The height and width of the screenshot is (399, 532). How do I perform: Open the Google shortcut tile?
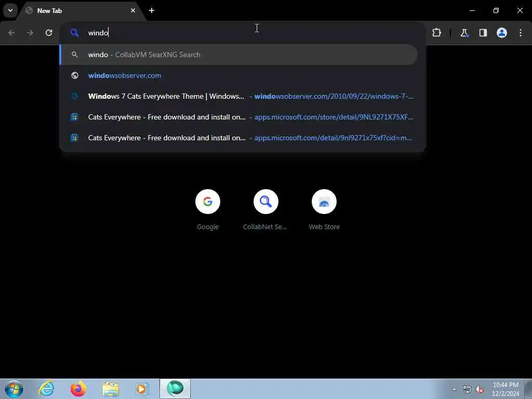[208, 210]
